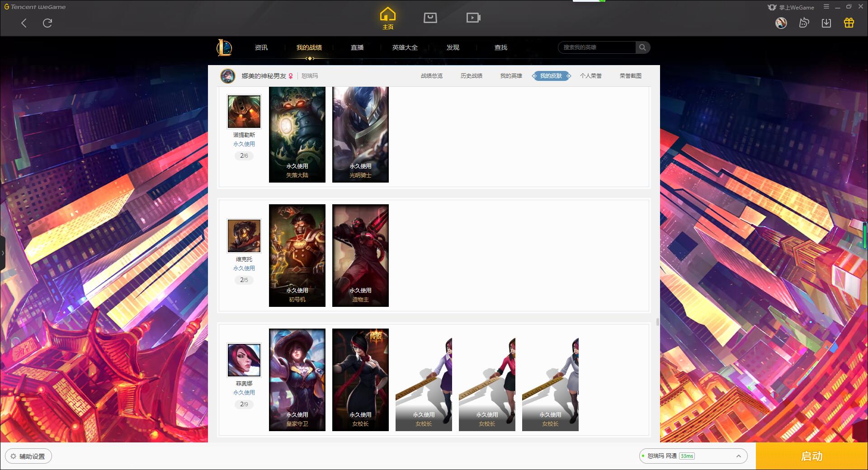Viewport: 868px width, 470px height.
Task: Click the page vertical scrollbar handle
Action: coord(657,322)
